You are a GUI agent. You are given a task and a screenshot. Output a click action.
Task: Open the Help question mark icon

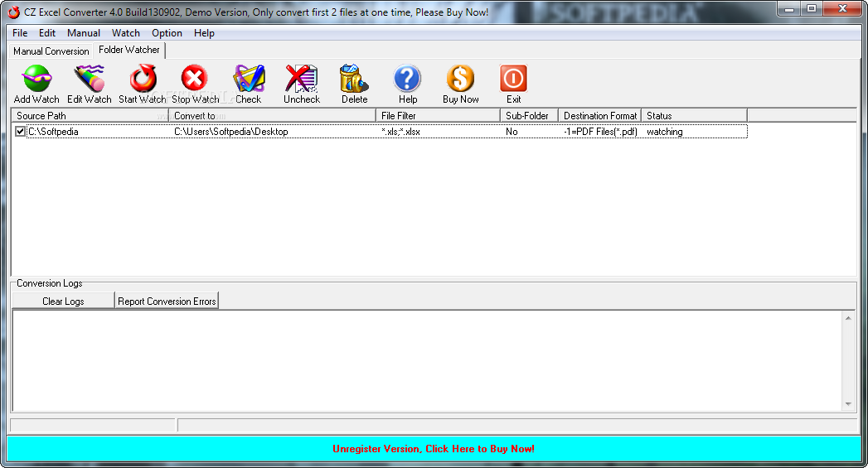click(407, 79)
